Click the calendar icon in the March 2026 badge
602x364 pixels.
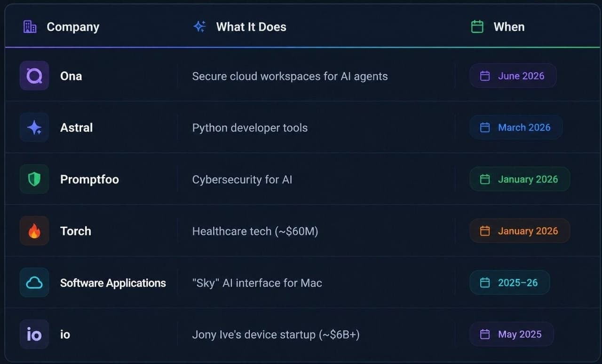485,128
